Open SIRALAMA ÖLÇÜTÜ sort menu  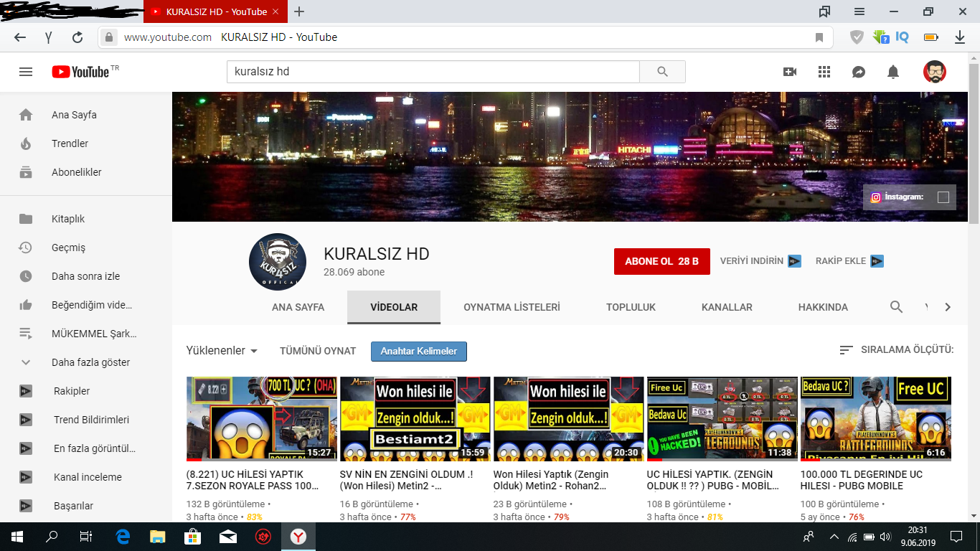tap(897, 350)
